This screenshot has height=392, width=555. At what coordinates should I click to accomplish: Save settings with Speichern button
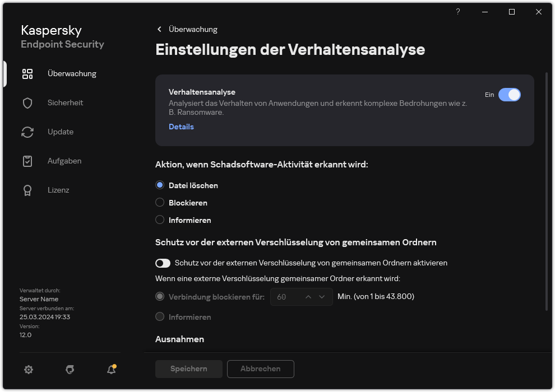[188, 368]
